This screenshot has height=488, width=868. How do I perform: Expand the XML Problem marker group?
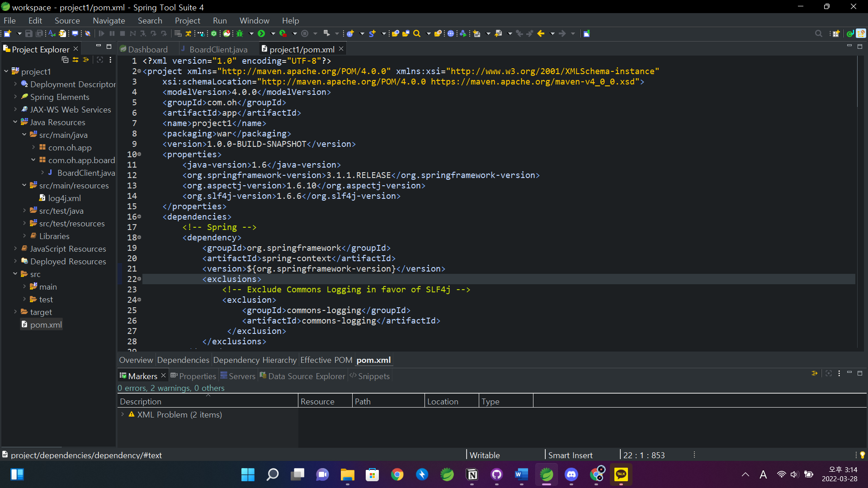coord(123,414)
